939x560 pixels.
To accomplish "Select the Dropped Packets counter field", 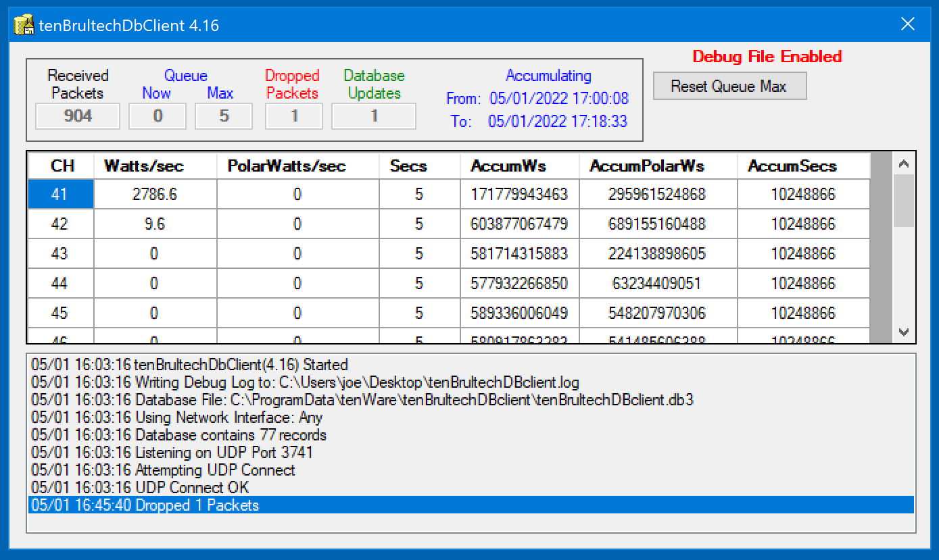I will [x=294, y=116].
